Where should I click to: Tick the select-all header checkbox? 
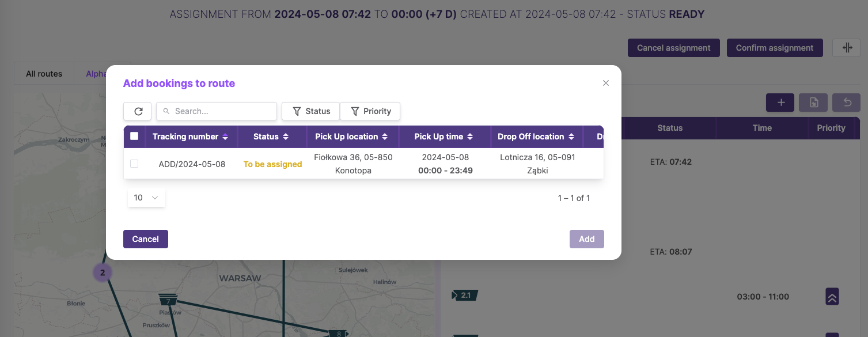point(134,137)
